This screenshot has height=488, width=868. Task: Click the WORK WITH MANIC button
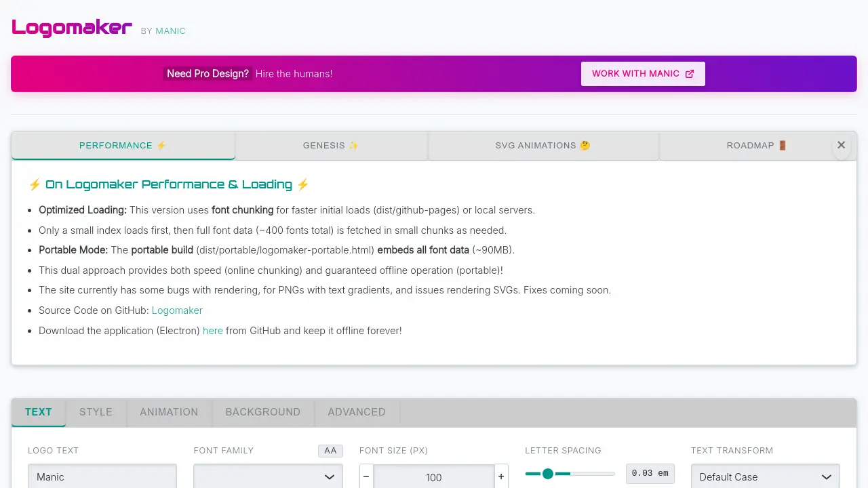tap(643, 74)
